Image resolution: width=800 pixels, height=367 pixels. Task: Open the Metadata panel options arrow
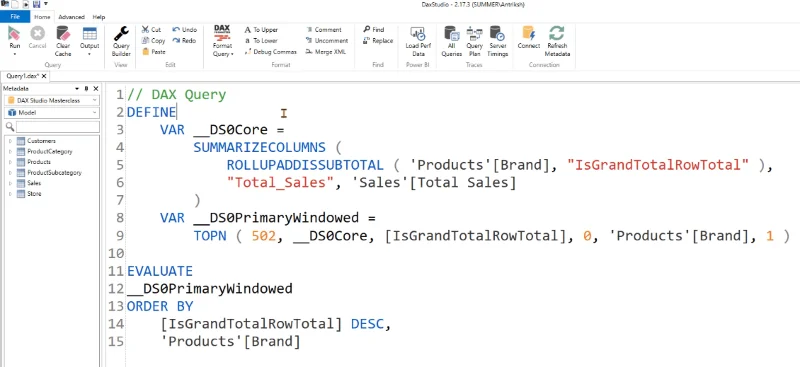coord(78,89)
